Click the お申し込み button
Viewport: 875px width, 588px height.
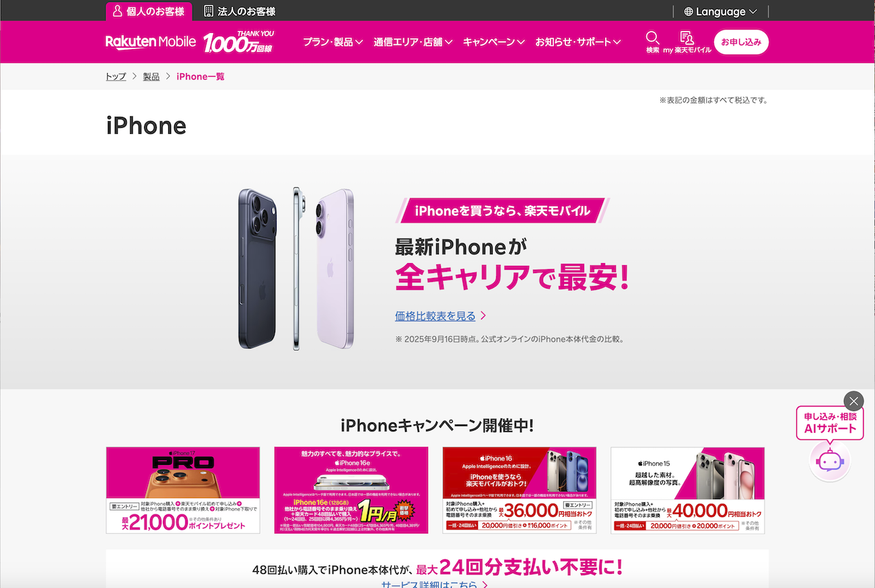(741, 42)
